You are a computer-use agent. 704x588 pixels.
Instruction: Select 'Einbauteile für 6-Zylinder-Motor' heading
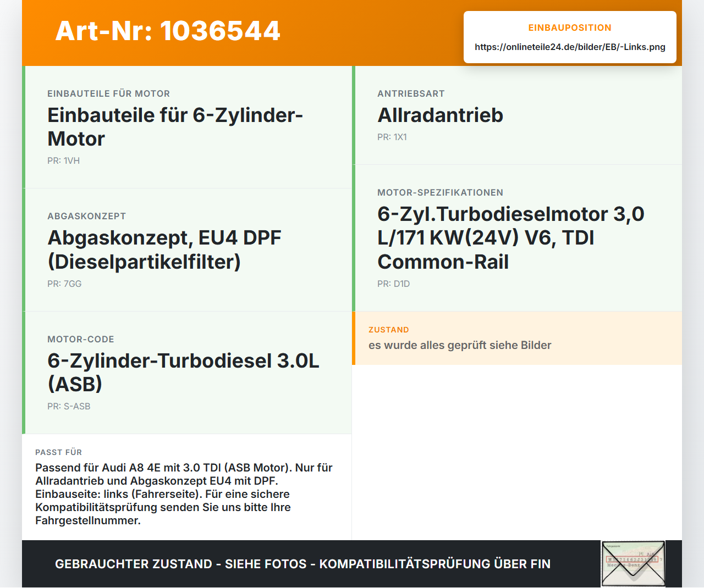pos(175,127)
